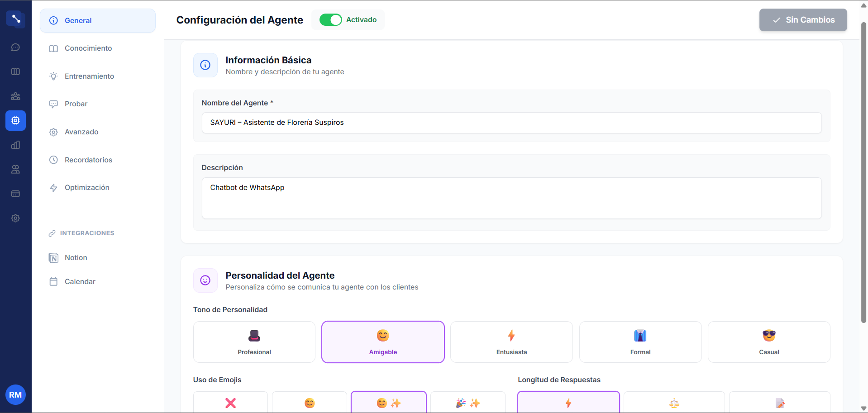Viewport: 868px width, 413px height.
Task: Select the billing card icon in sidebar
Action: click(15, 194)
